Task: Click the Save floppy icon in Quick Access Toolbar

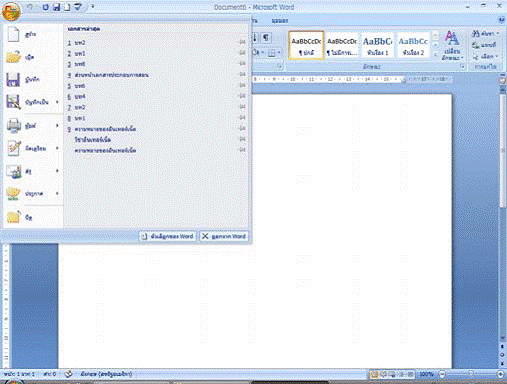Action: [x=57, y=7]
